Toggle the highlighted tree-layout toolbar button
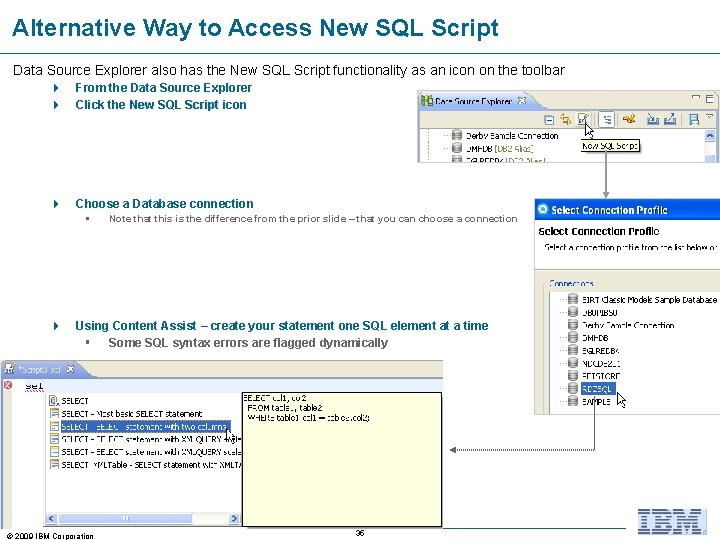 (607, 120)
